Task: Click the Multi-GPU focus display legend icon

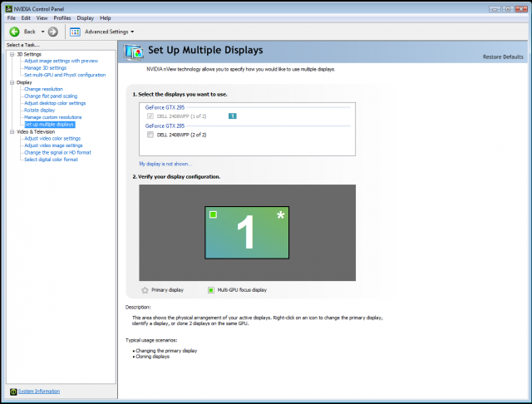Action: tap(211, 290)
